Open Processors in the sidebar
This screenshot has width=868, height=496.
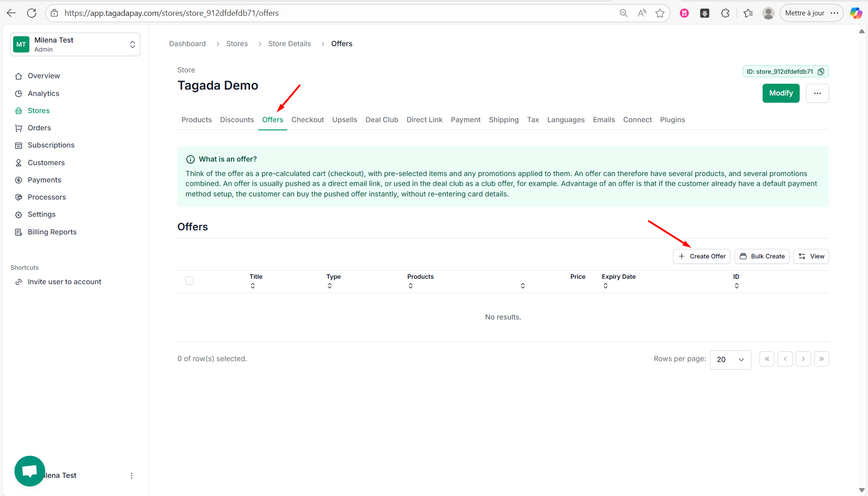47,197
